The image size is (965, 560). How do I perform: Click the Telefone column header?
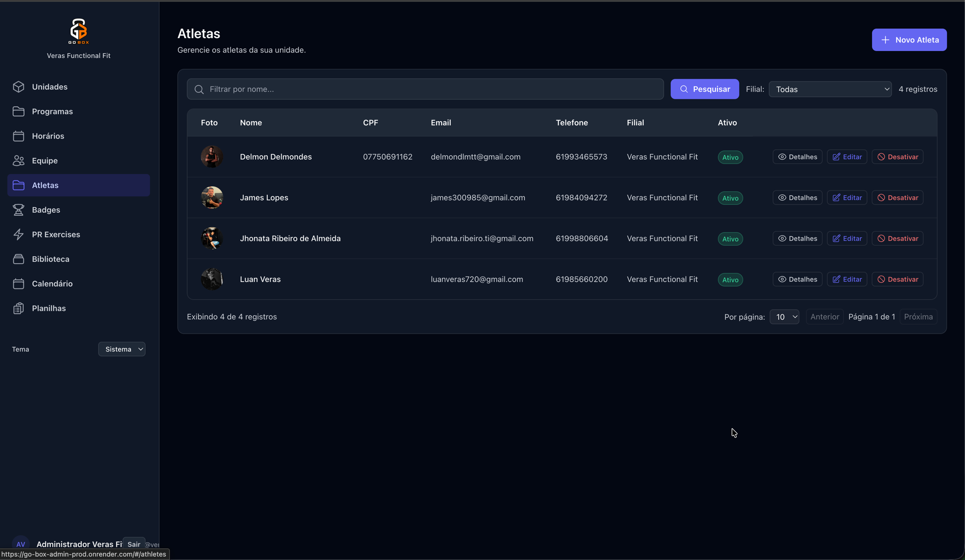pos(572,123)
